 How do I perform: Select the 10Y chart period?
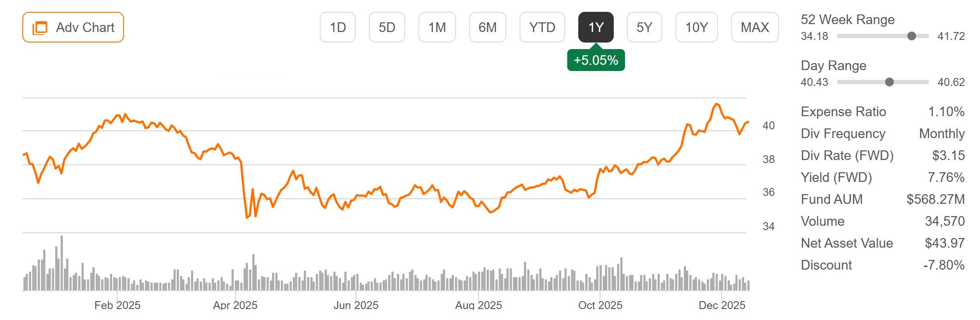click(x=697, y=27)
